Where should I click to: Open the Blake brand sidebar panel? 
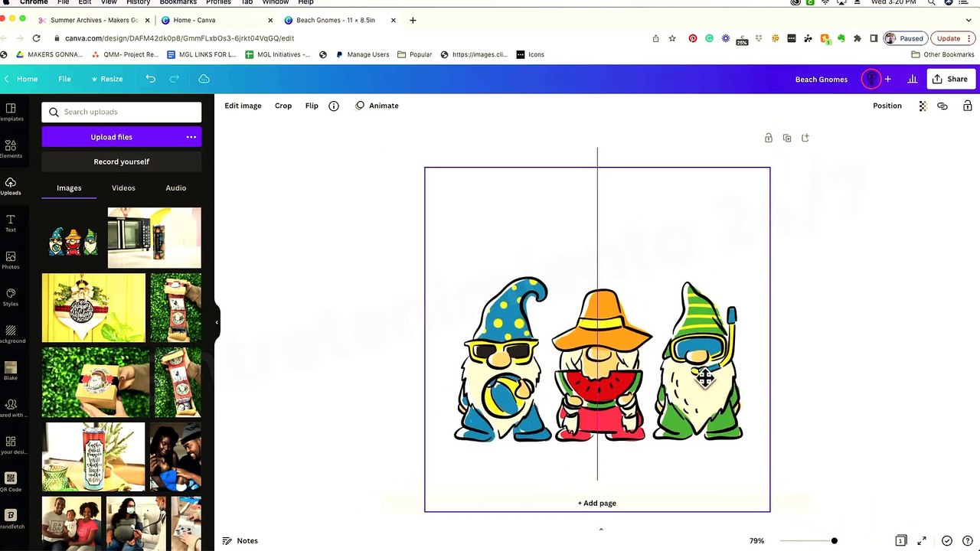click(10, 371)
